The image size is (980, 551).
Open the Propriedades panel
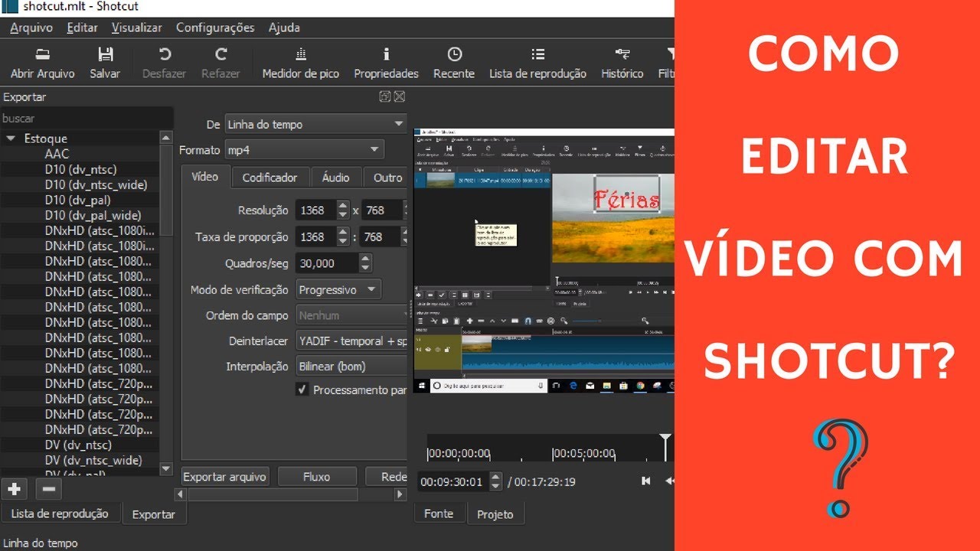point(386,63)
